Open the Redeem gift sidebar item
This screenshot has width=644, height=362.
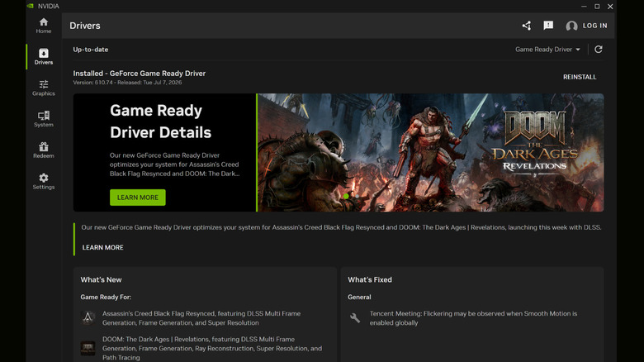tap(44, 150)
